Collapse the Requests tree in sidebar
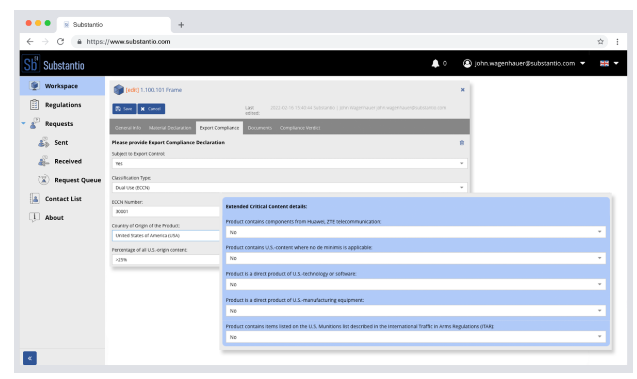This screenshot has width=637, height=379. (23, 123)
